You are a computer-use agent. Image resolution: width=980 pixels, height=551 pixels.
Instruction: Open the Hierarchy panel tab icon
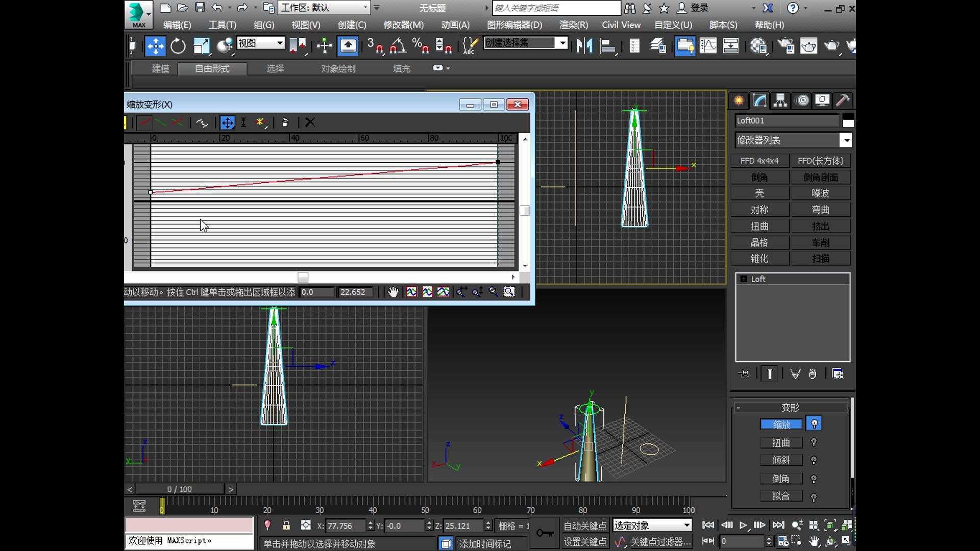780,101
